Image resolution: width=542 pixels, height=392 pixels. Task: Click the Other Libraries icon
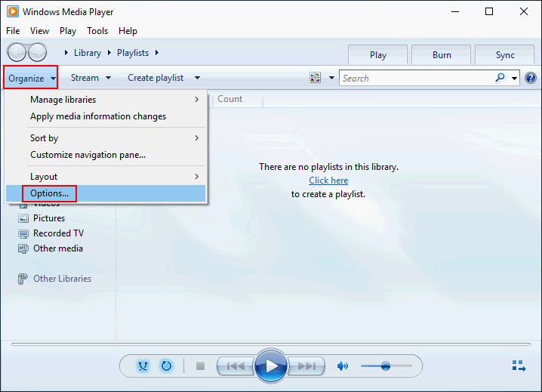pyautogui.click(x=23, y=279)
